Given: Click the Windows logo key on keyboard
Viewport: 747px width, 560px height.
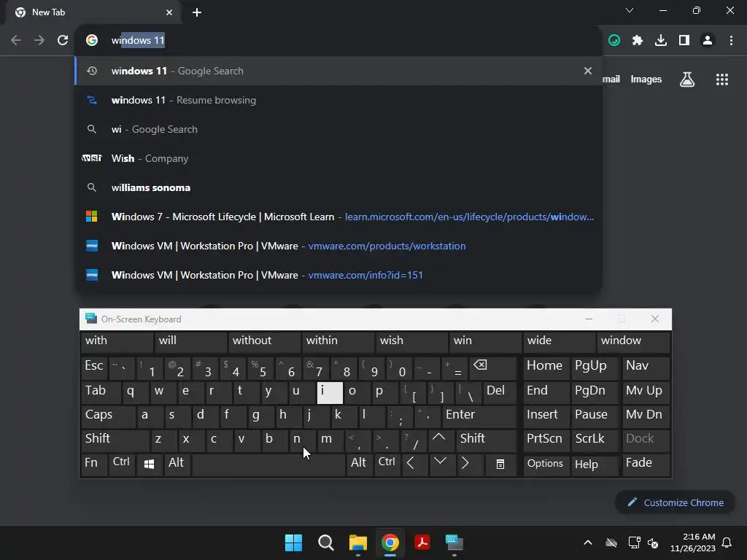Looking at the screenshot, I should pyautogui.click(x=149, y=464).
